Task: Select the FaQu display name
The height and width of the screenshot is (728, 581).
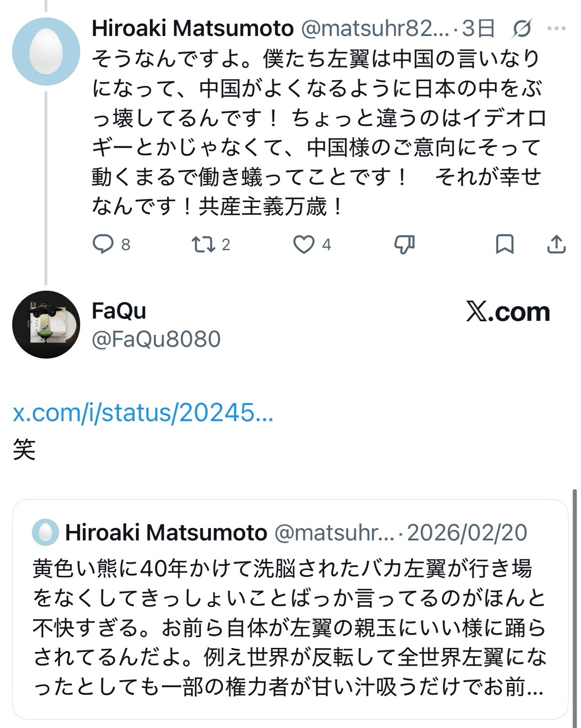Action: [119, 311]
